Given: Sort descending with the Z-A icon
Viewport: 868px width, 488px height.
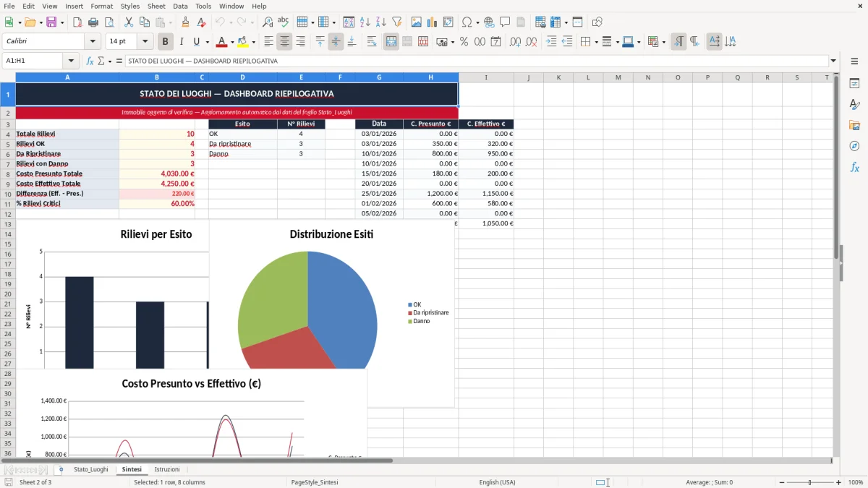Looking at the screenshot, I should 380,22.
